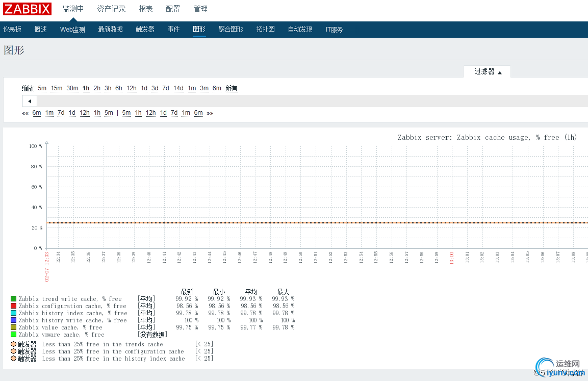
Task: Click the red 13:00 time axis label
Action: (x=451, y=258)
